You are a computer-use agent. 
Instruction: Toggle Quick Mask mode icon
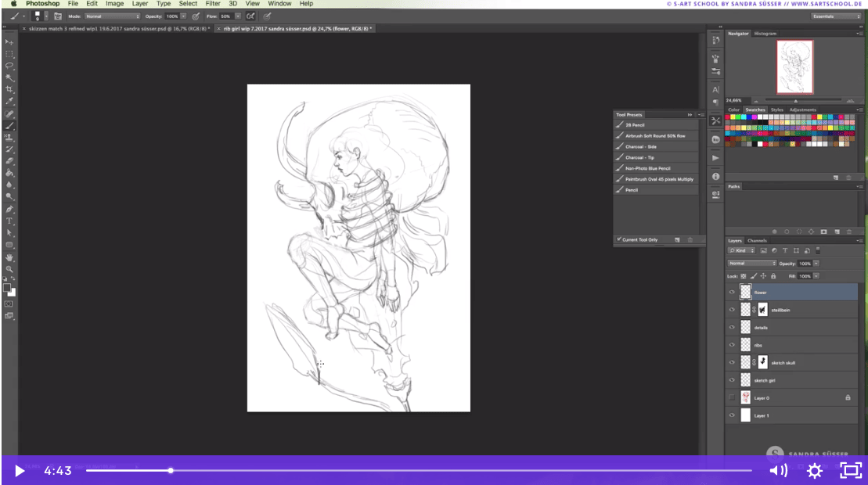[x=9, y=304]
